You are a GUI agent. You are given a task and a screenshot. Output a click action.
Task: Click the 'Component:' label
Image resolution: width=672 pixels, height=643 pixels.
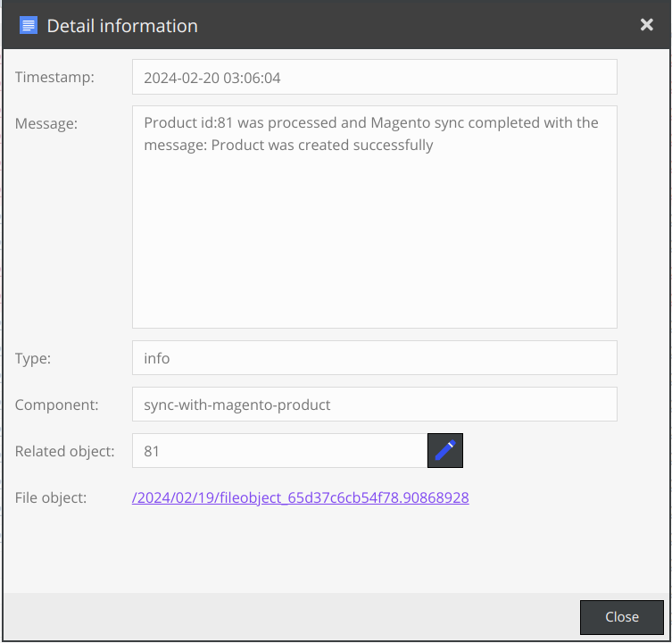56,405
